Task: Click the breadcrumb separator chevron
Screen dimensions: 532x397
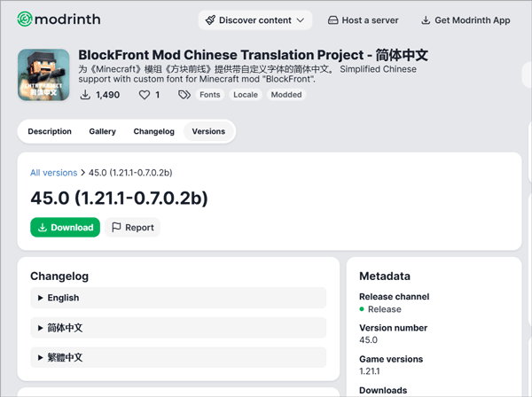Action: [x=82, y=173]
